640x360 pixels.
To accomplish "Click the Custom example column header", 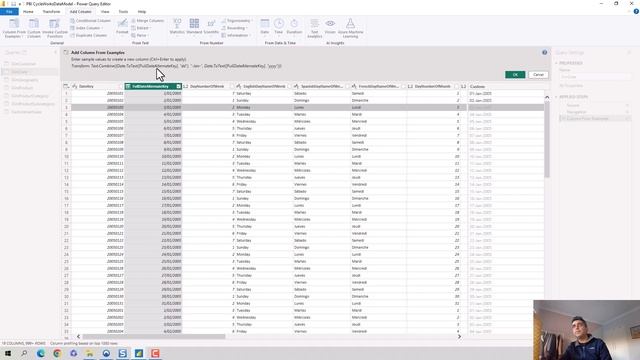I will pos(506,86).
